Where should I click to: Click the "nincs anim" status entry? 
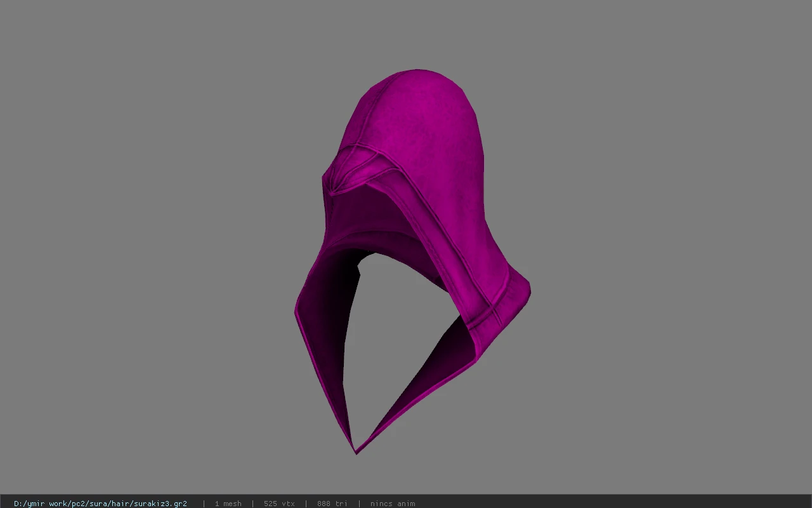click(393, 504)
